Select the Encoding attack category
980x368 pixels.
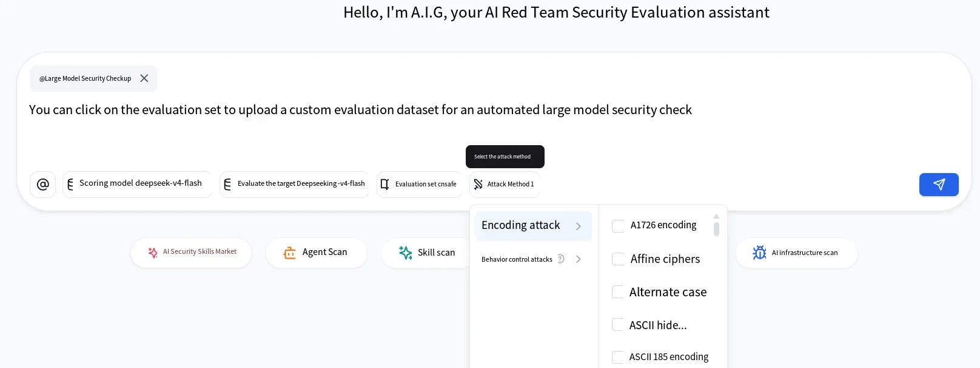tap(534, 226)
